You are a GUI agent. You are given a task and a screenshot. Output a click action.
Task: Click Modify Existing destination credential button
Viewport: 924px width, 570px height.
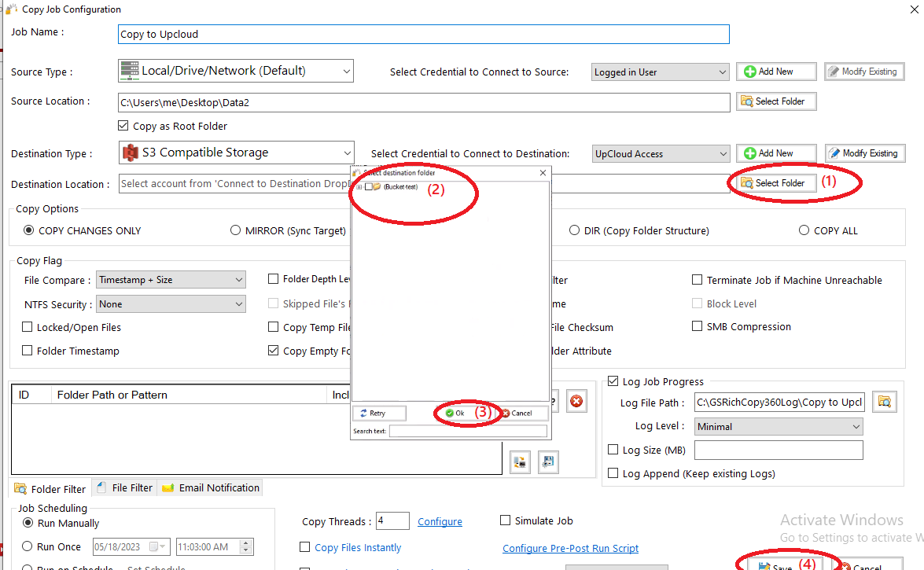point(864,153)
